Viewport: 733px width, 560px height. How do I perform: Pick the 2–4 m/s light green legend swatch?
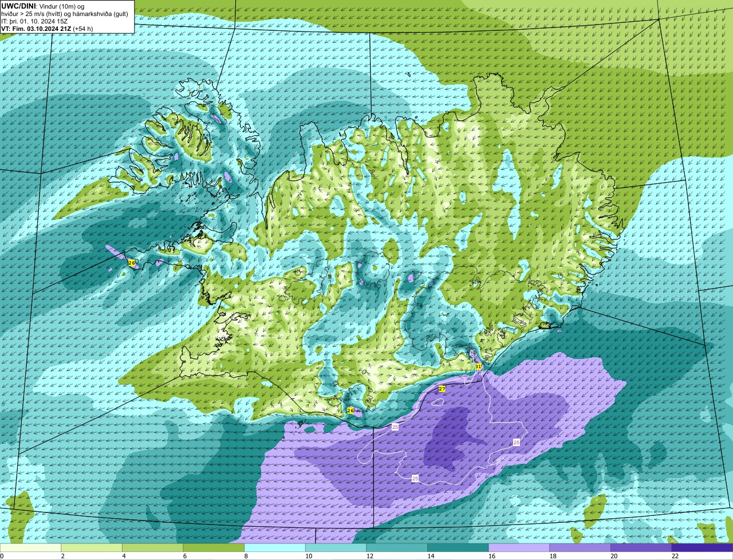pos(92,548)
